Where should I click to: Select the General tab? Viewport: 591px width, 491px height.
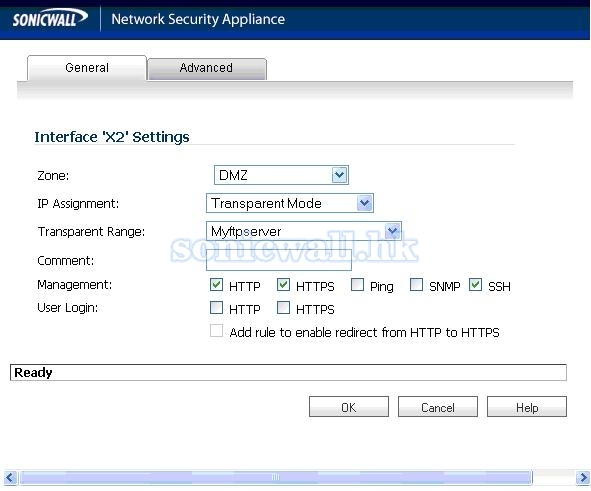[x=87, y=68]
